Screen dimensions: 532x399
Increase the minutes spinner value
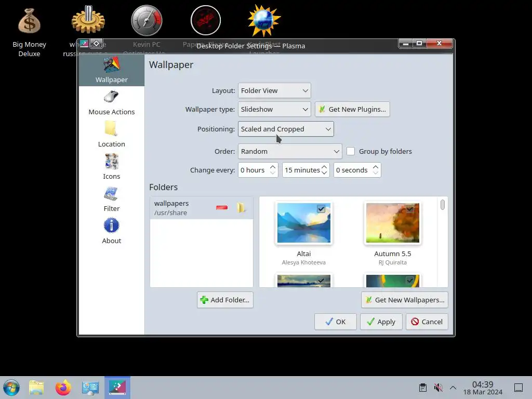click(x=324, y=167)
